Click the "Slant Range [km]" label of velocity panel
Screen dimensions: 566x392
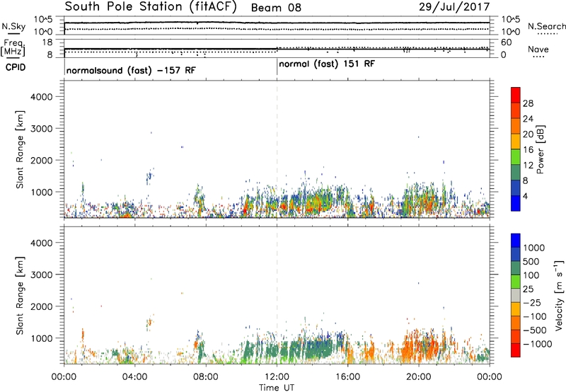coord(20,295)
